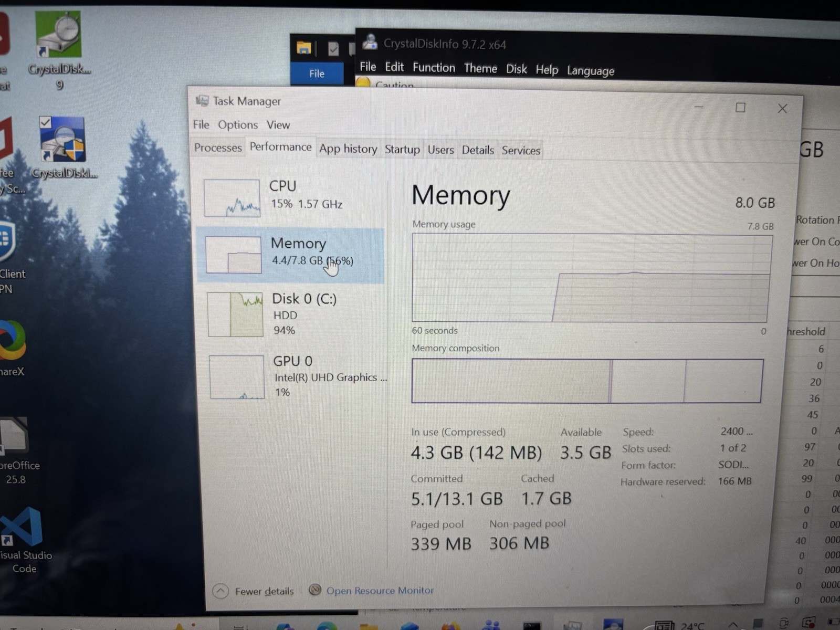Click inside the Memory usage graph
The height and width of the screenshot is (630, 840).
[x=592, y=278]
